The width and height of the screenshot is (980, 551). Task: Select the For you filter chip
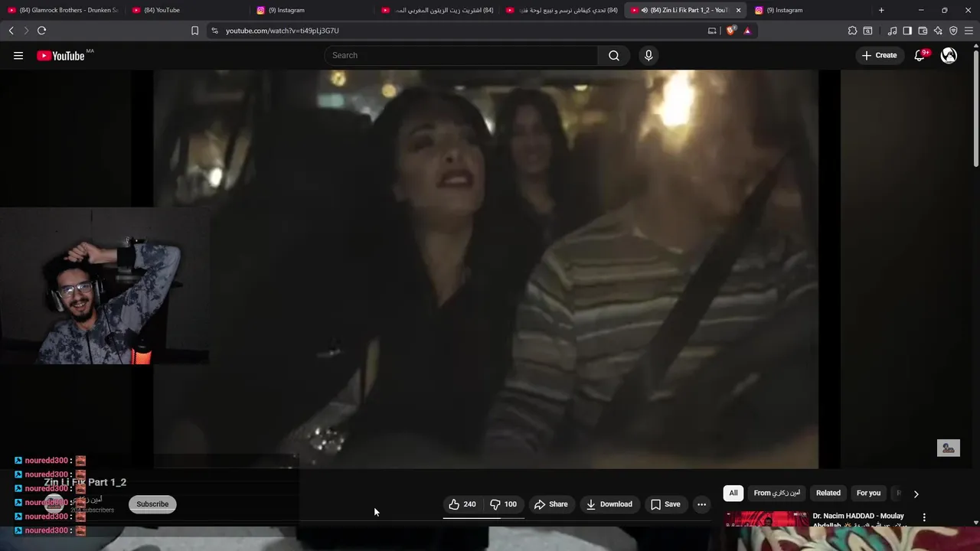pyautogui.click(x=868, y=494)
